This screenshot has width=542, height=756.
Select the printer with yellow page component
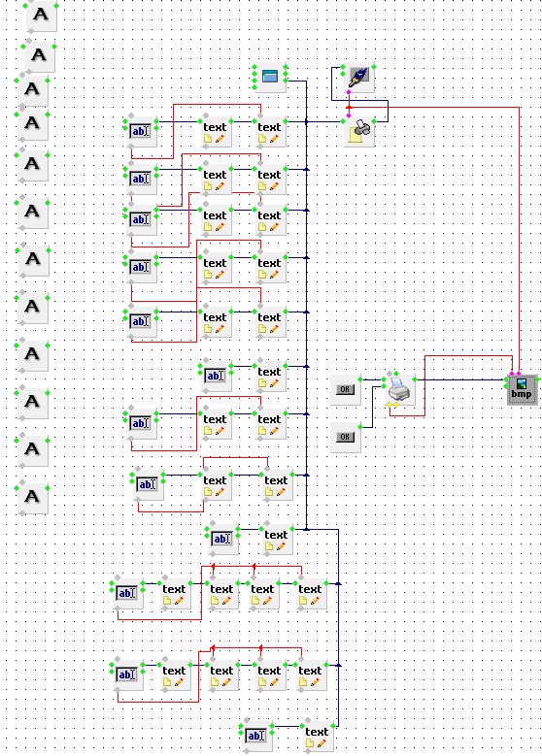[359, 131]
